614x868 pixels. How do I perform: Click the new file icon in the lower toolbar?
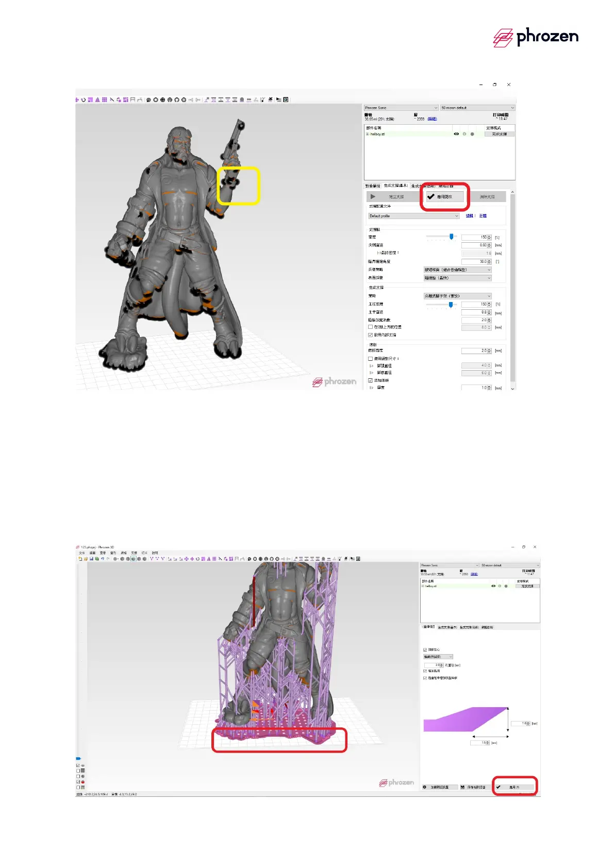click(80, 559)
